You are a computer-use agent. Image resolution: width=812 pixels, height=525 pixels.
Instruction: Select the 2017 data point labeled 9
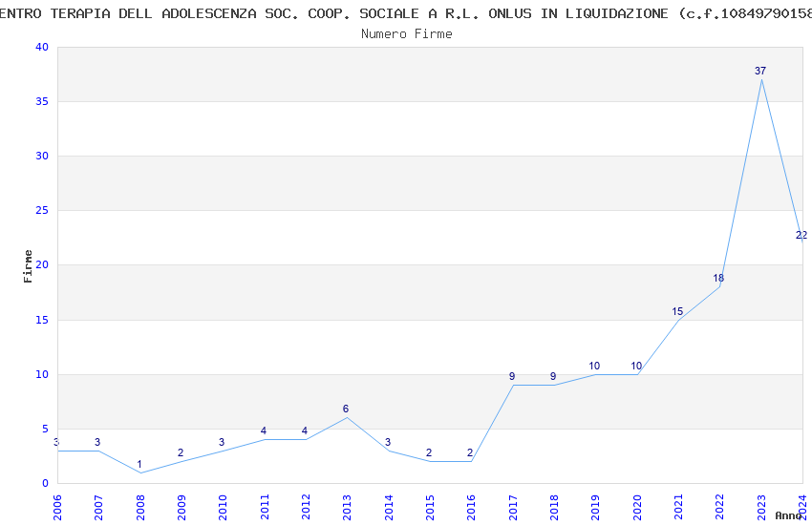click(x=512, y=385)
